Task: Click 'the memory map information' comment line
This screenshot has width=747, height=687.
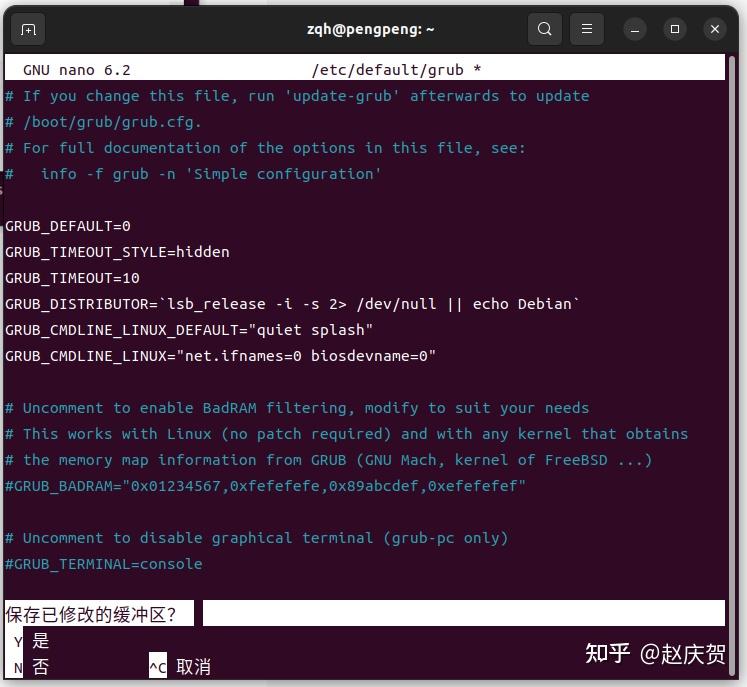Action: pos(329,460)
